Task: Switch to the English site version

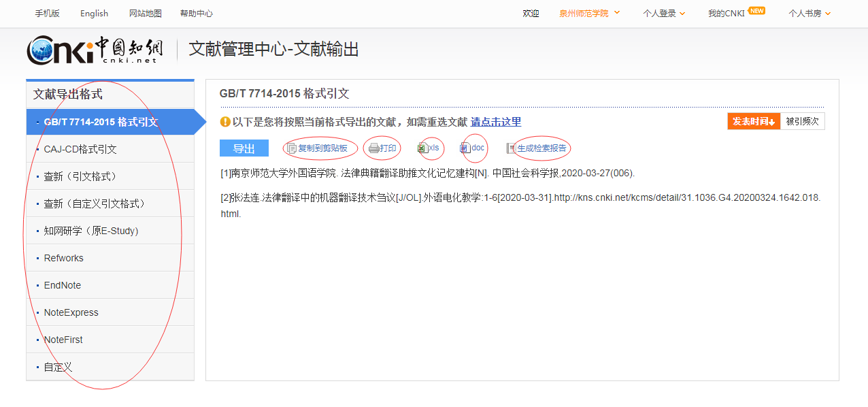Action: (x=94, y=13)
